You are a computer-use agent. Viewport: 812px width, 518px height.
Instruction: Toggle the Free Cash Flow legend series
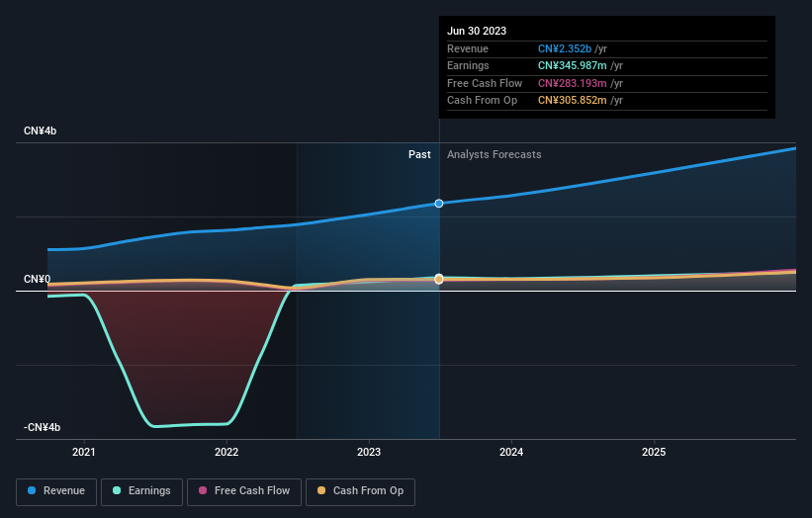pos(244,491)
